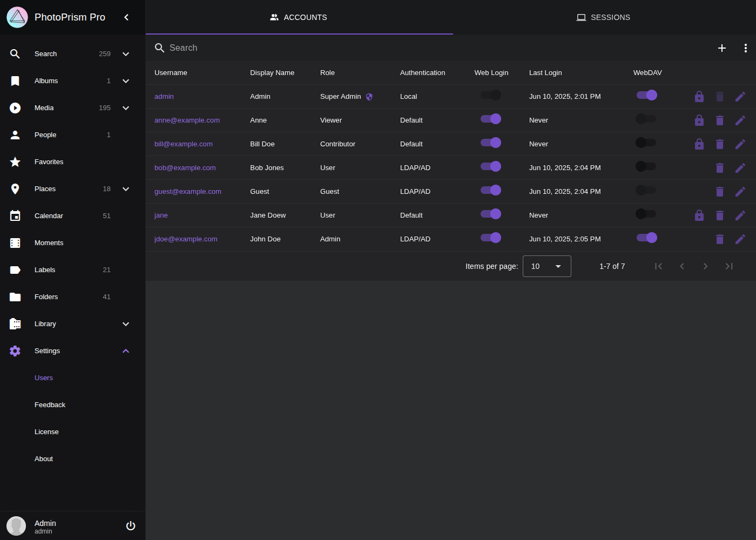
Task: Switch to the Sessions tab
Action: [x=603, y=17]
